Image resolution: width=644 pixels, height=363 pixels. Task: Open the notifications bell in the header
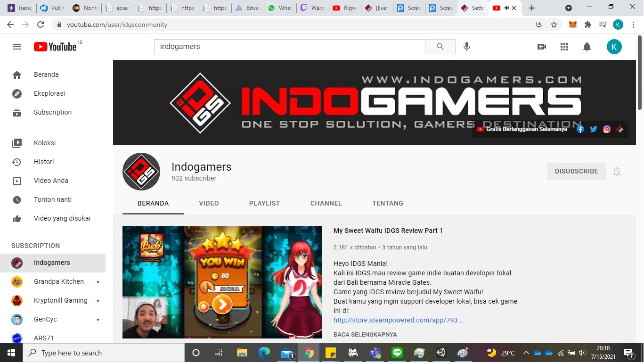587,47
